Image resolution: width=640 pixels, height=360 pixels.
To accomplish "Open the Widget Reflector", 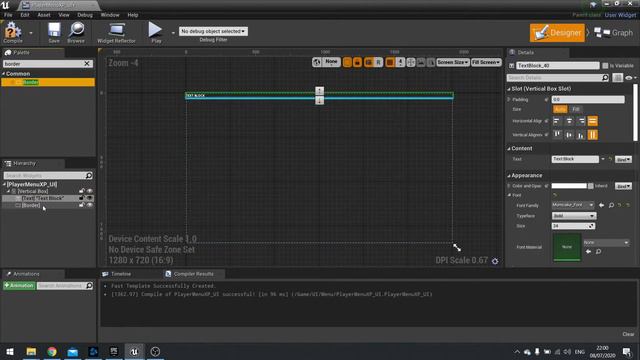I will pos(116,33).
